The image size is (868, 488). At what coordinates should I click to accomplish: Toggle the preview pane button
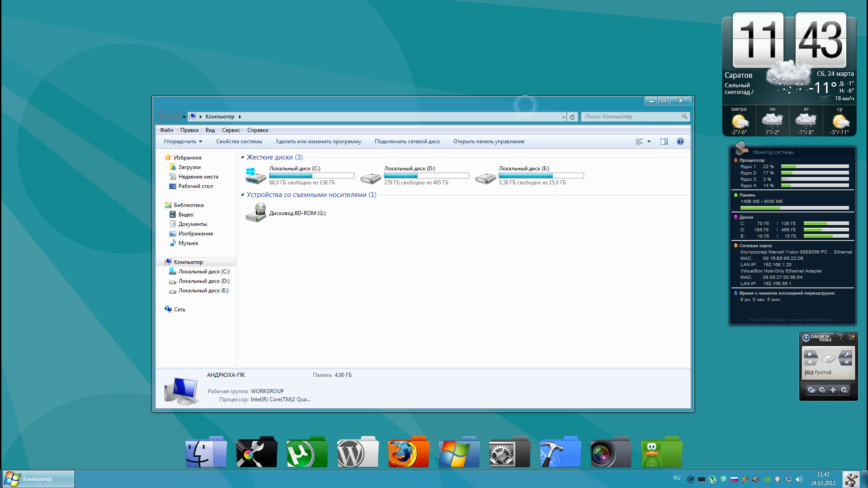tap(664, 141)
